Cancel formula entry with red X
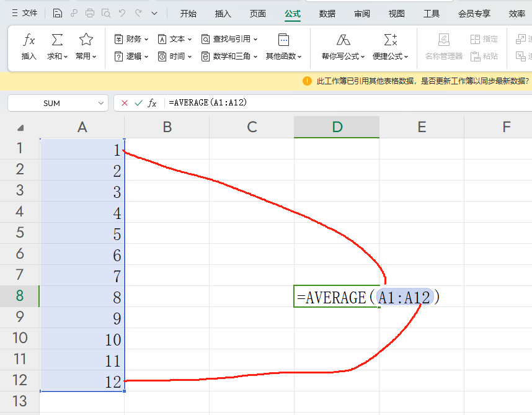 pyautogui.click(x=125, y=103)
